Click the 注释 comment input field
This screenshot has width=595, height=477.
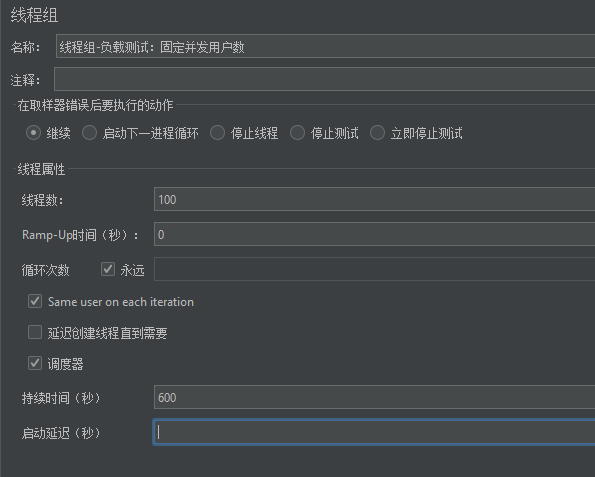coord(325,79)
